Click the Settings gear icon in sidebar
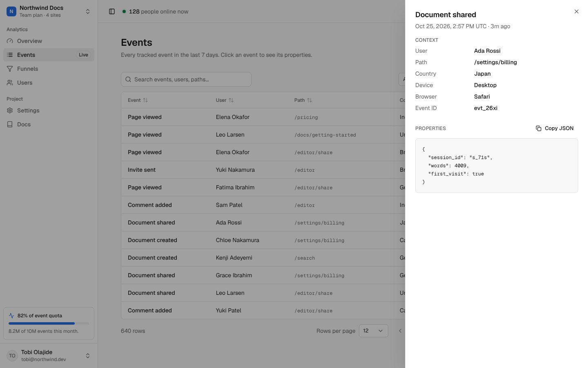Viewport: 588px width, 368px height. tap(10, 110)
